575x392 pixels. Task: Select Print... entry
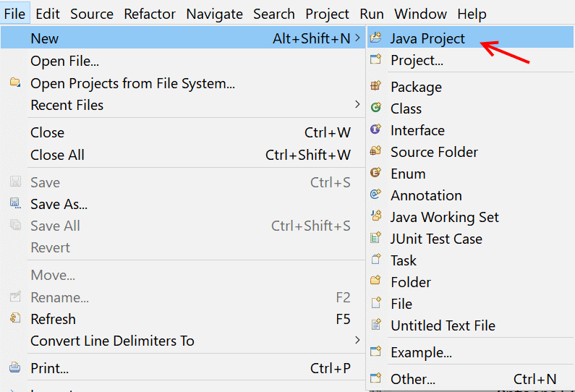click(183, 368)
